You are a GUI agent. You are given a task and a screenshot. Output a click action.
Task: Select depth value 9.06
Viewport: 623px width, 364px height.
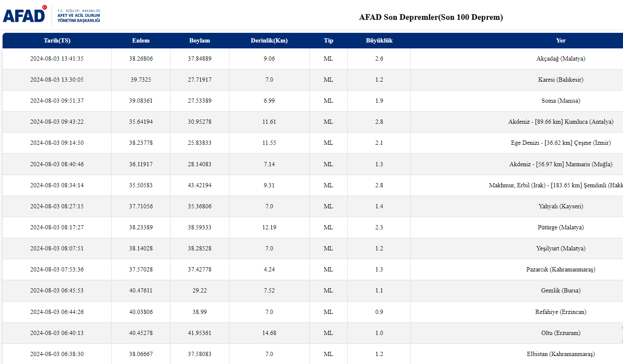[x=269, y=58]
